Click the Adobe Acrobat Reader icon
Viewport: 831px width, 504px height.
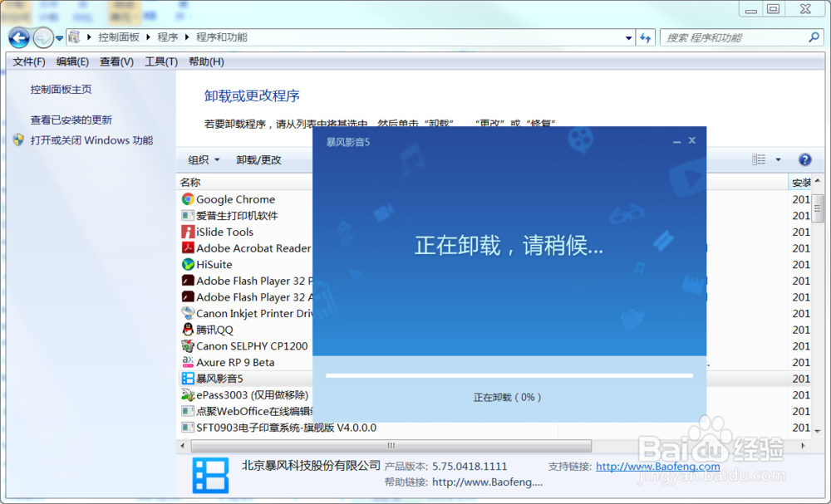188,247
